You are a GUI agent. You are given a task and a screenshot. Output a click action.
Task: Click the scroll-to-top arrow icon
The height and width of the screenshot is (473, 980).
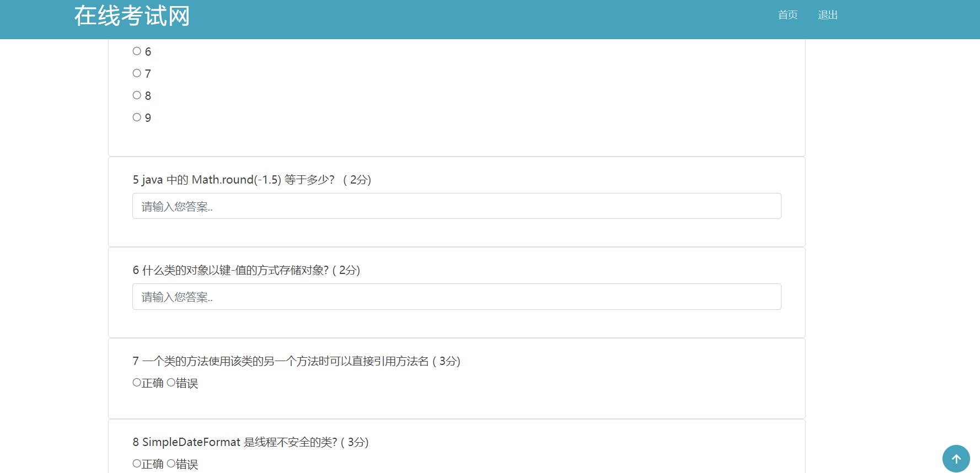[956, 459]
